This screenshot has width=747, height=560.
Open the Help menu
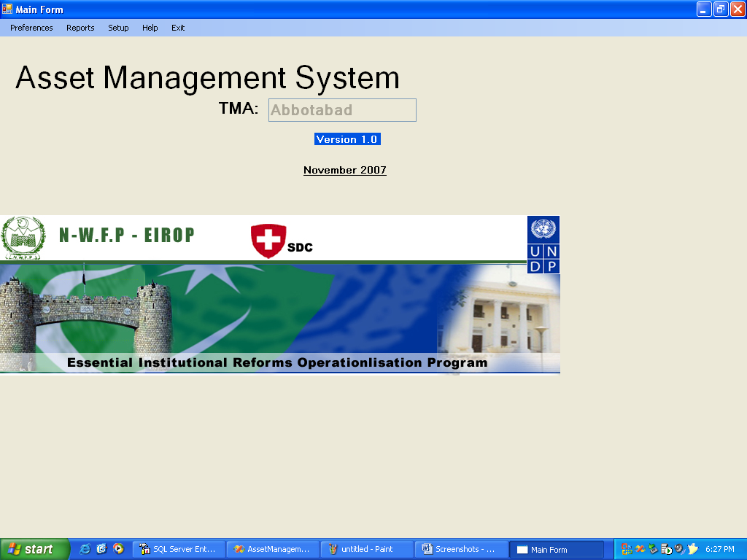pos(150,28)
